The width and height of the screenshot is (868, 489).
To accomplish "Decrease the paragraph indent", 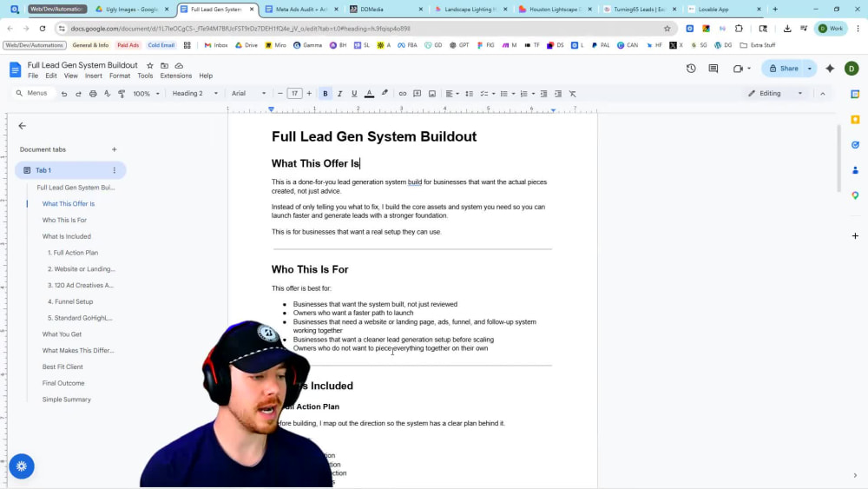I will point(543,94).
